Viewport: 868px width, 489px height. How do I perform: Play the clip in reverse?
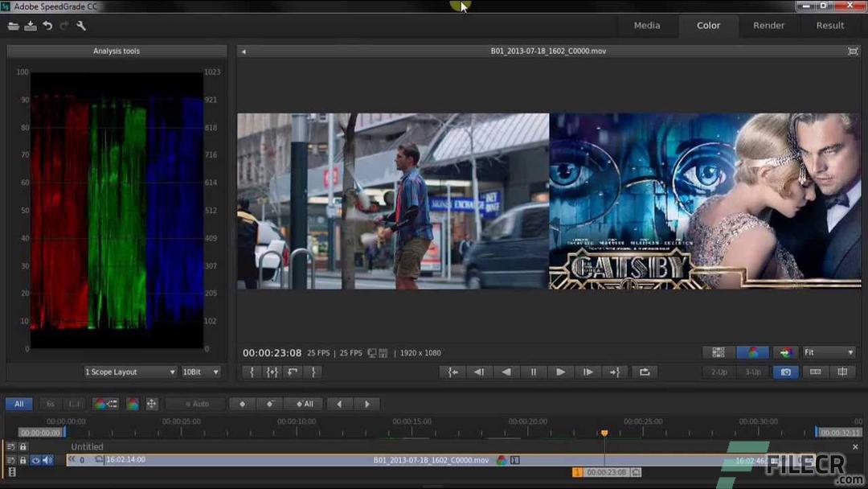(506, 372)
